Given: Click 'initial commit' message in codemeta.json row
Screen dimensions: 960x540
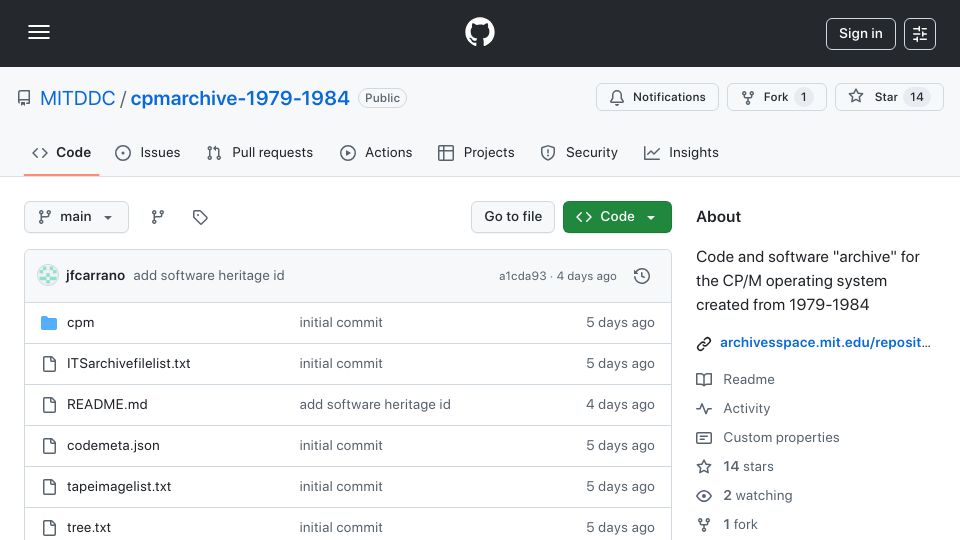Looking at the screenshot, I should tap(341, 446).
